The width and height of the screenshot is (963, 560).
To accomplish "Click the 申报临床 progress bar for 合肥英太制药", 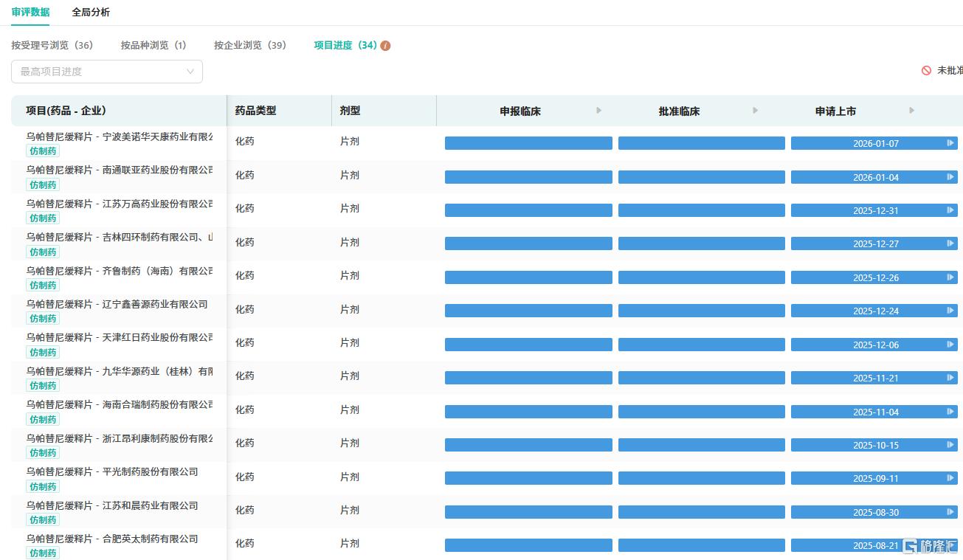I will pyautogui.click(x=528, y=545).
